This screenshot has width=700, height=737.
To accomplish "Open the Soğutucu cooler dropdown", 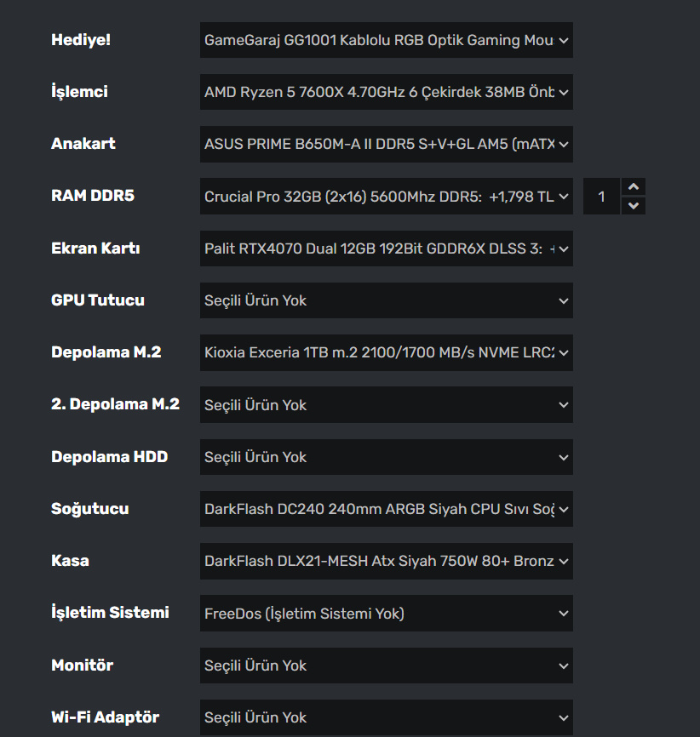I will pyautogui.click(x=386, y=509).
